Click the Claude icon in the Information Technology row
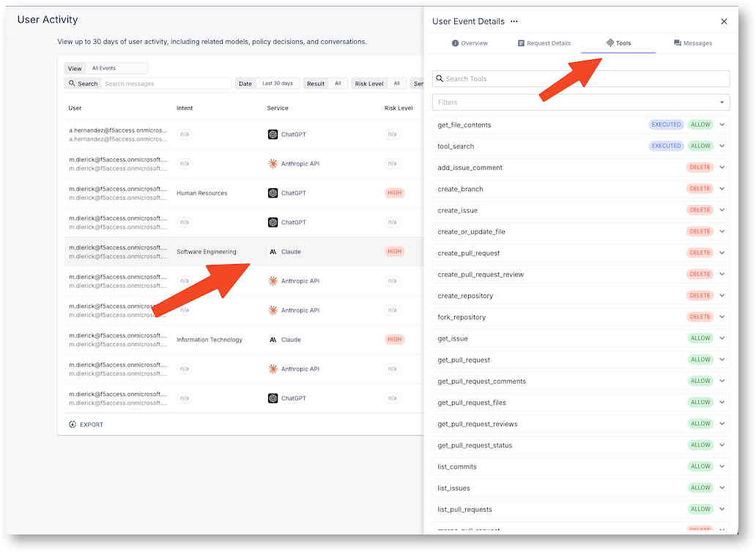 click(x=273, y=340)
